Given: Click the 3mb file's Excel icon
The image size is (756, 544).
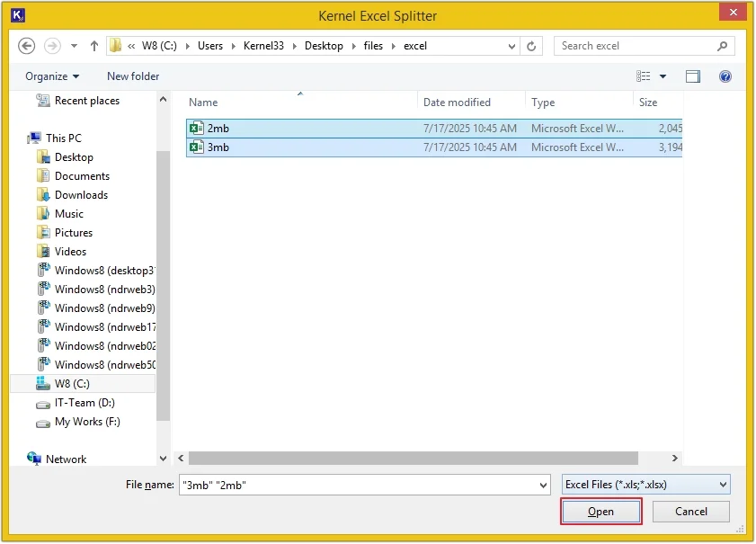Looking at the screenshot, I should tap(197, 147).
